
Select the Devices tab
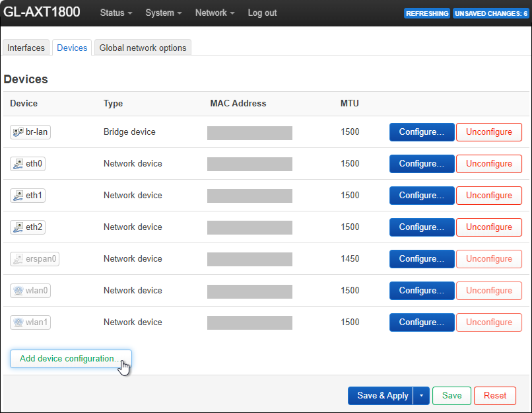[72, 48]
